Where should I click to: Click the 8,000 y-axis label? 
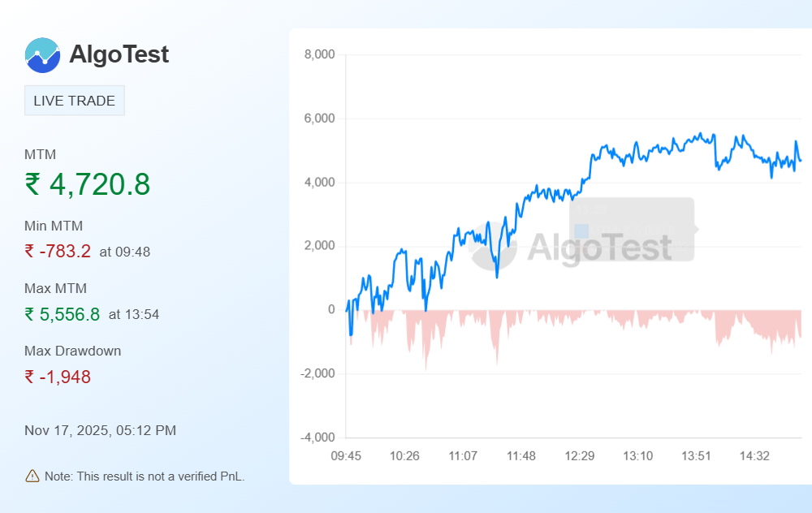point(319,54)
